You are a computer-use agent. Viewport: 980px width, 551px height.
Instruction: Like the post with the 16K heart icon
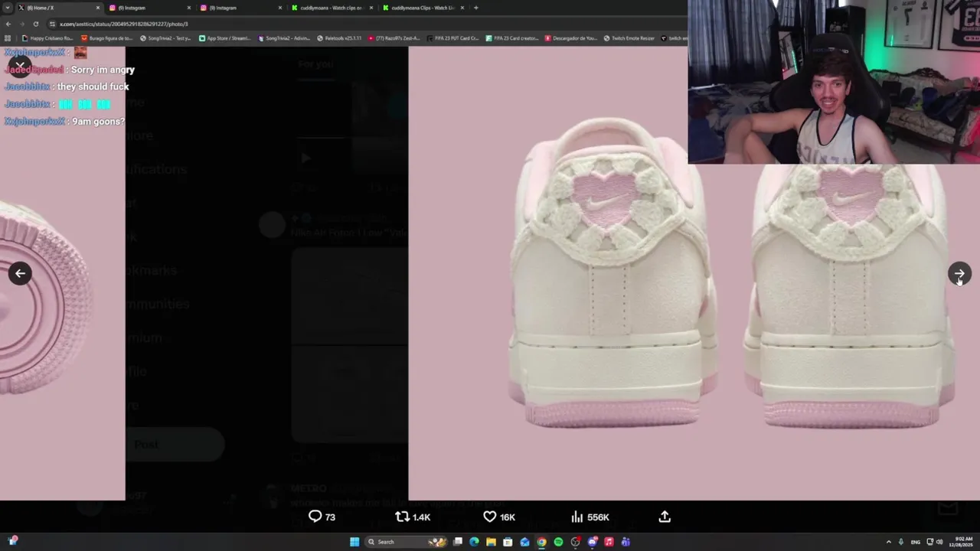pyautogui.click(x=498, y=517)
